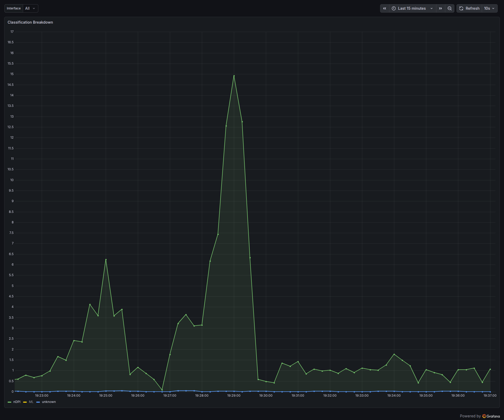Select the nDPI legend color marker
The width and height of the screenshot is (504, 420).
9,402
